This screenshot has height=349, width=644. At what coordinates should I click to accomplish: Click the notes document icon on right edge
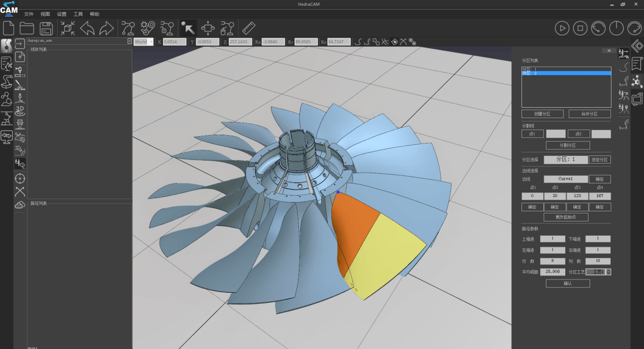point(637,63)
